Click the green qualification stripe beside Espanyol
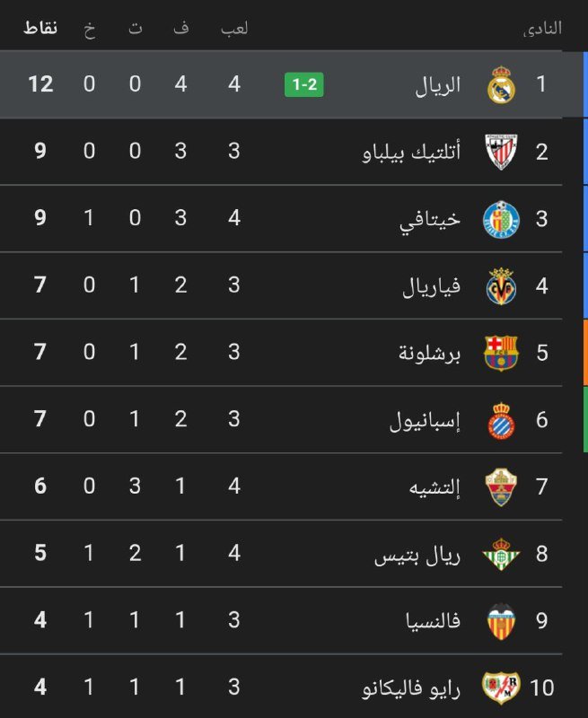The width and height of the screenshot is (588, 718). coord(584,420)
